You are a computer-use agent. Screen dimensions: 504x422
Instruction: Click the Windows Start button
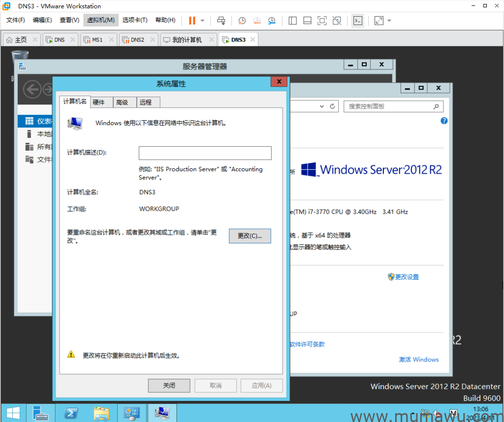pos(13,412)
